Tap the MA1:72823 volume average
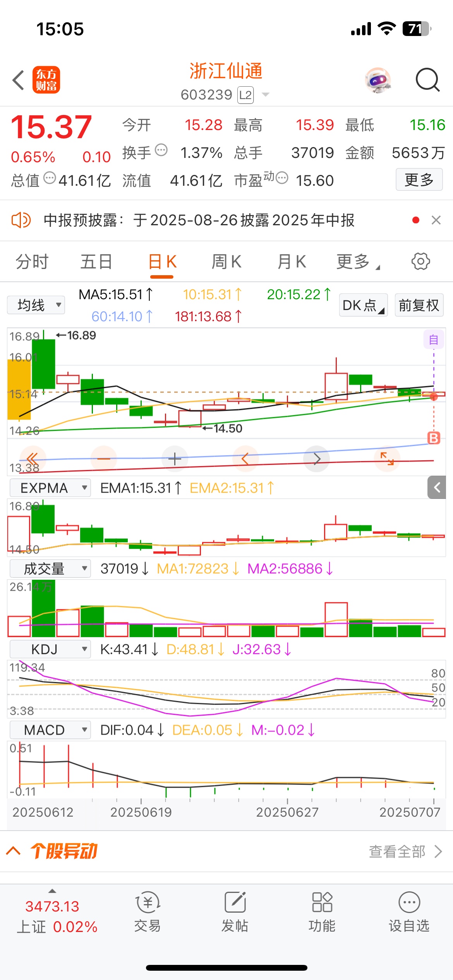Image resolution: width=453 pixels, height=980 pixels. [x=198, y=569]
